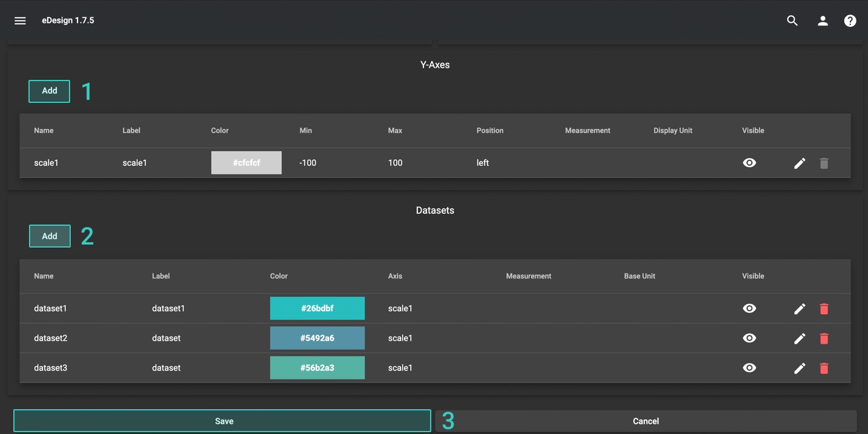Delete dataset2 with the trash icon

pos(824,338)
